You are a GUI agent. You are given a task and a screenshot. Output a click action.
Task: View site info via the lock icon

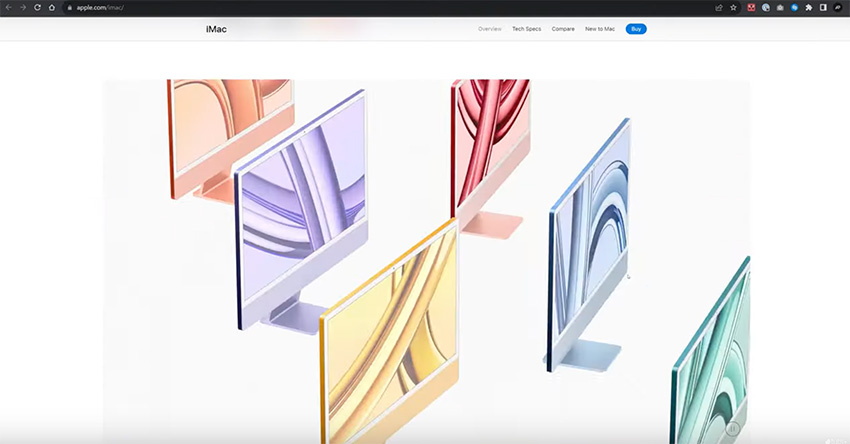coord(69,8)
